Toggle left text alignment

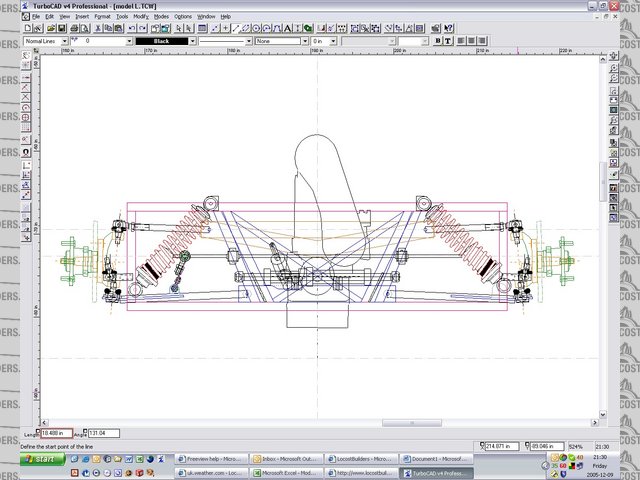click(461, 41)
